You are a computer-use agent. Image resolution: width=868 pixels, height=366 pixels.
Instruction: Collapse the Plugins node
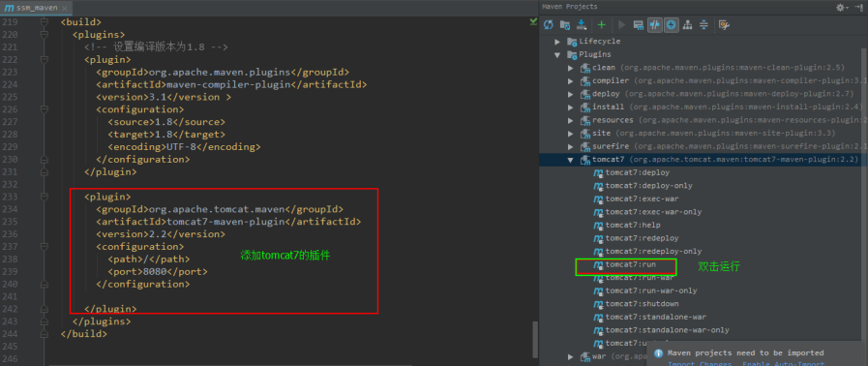(x=557, y=55)
